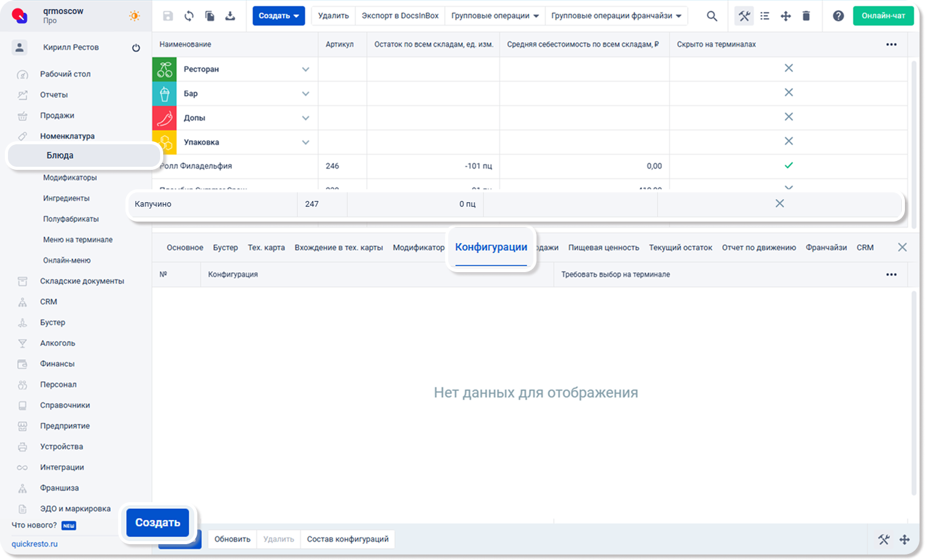This screenshot has height=560, width=925.
Task: Expand Складские документы in the sidebar
Action: point(82,281)
